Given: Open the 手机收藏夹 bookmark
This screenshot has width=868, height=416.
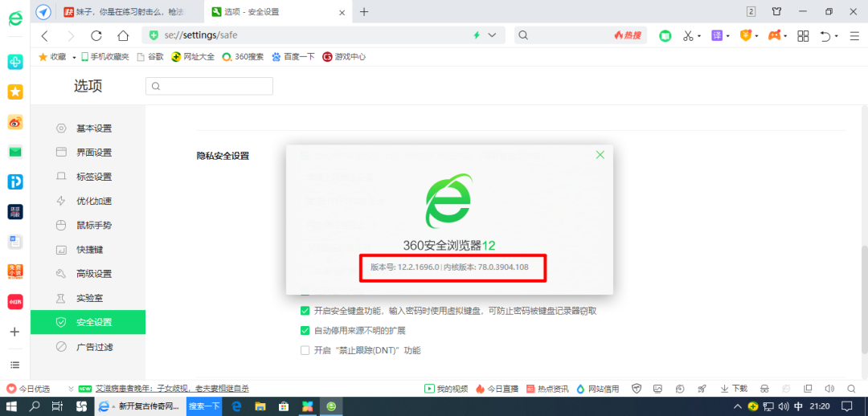Looking at the screenshot, I should (104, 56).
